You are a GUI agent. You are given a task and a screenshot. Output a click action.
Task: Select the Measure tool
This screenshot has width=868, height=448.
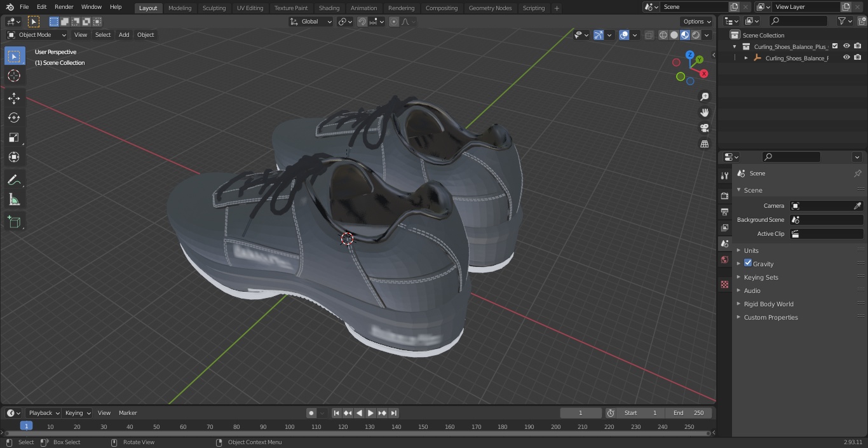coord(14,200)
